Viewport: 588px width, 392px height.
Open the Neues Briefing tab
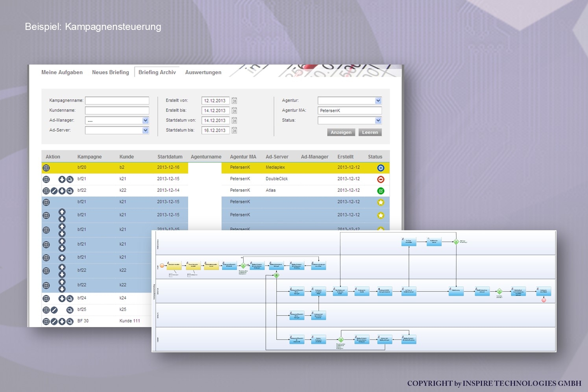111,72
